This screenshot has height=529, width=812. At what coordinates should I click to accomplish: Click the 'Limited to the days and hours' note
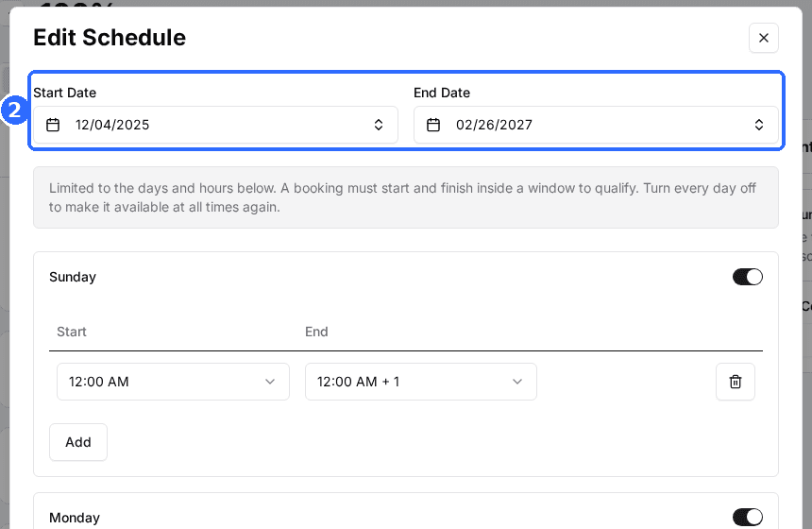tap(405, 197)
